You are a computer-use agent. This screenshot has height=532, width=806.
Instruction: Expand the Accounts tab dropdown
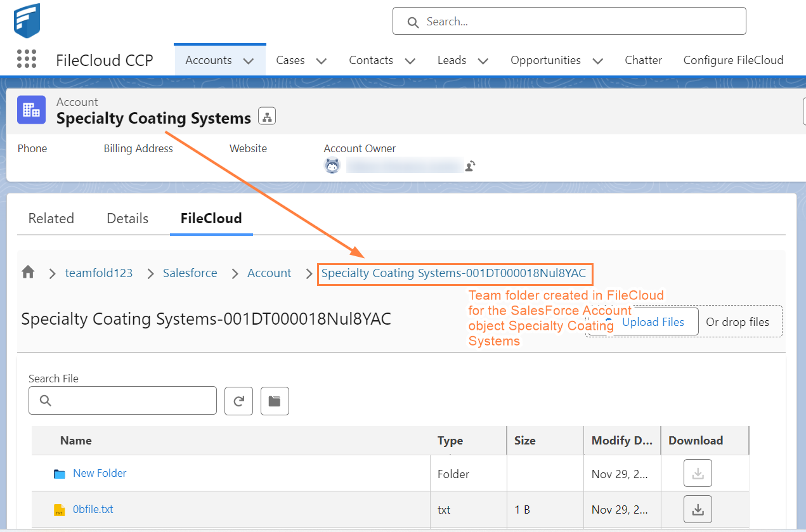coord(247,60)
